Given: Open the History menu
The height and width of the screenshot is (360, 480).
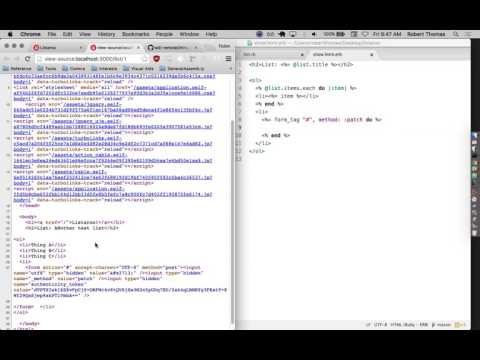Looking at the screenshot, I should (106, 34).
